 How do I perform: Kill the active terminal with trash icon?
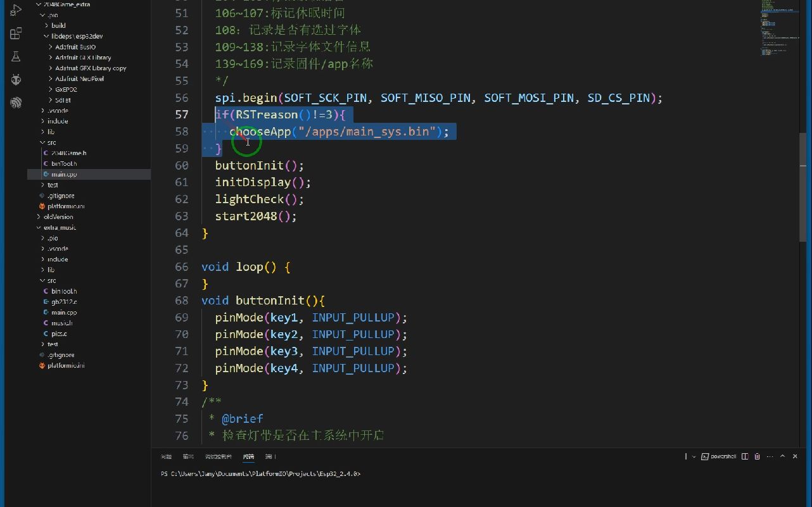(x=757, y=456)
